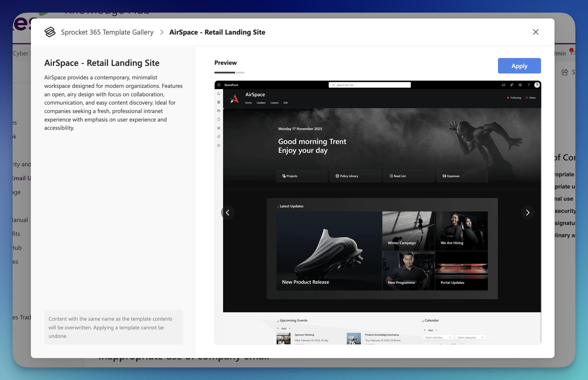Click the globe icon in the sidebar
The width and height of the screenshot is (588, 380).
point(219,102)
